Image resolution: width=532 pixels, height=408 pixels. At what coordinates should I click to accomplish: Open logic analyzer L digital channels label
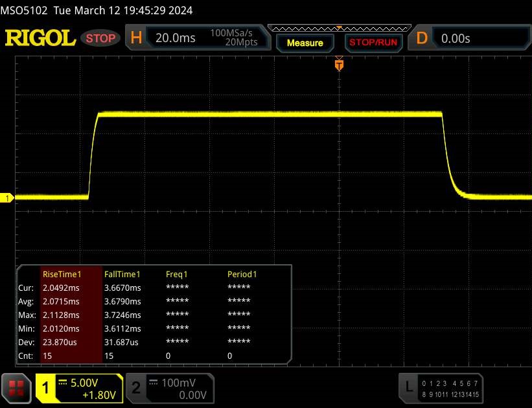click(441, 389)
